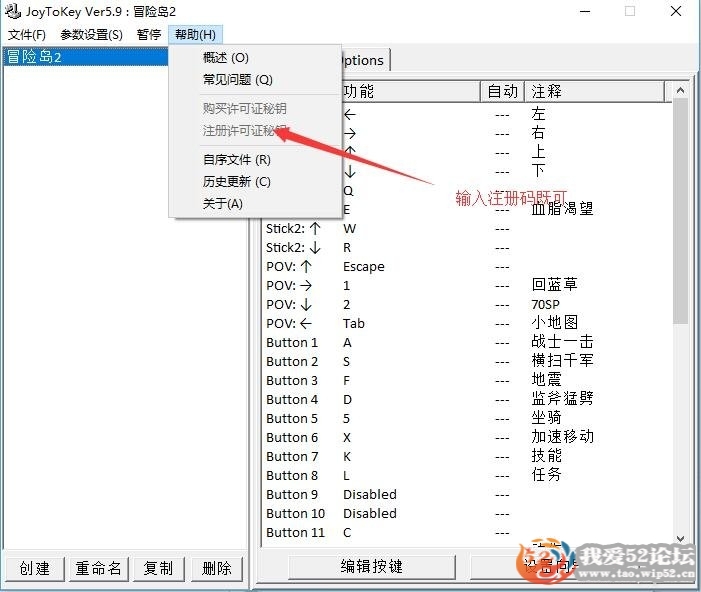This screenshot has width=701, height=592.
Task: Select the Button 3 row
Action: point(465,381)
